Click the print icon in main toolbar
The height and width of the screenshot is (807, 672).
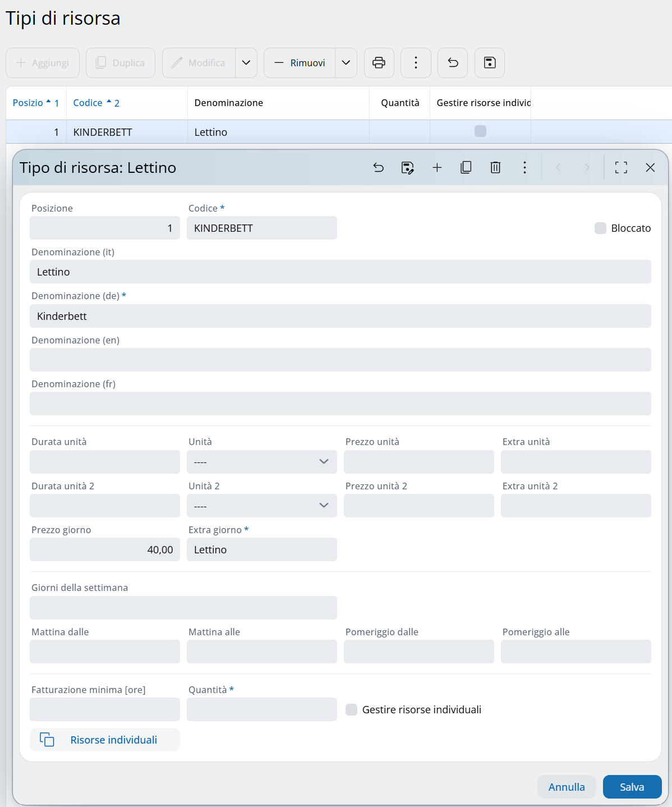[379, 63]
